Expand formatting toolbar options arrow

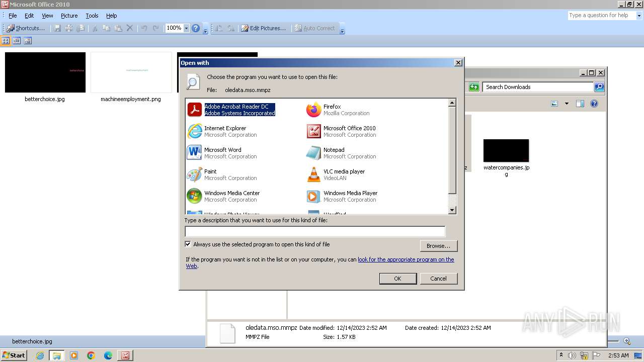[342, 29]
